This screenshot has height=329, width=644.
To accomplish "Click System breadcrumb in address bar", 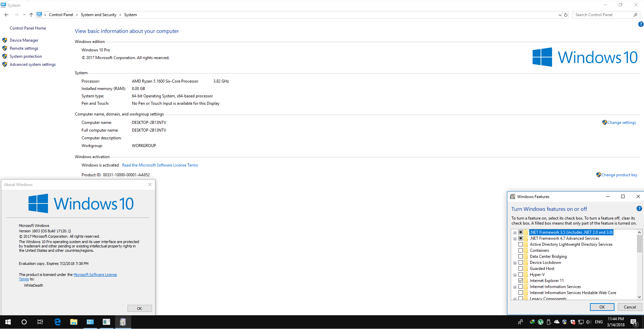I will coord(131,15).
